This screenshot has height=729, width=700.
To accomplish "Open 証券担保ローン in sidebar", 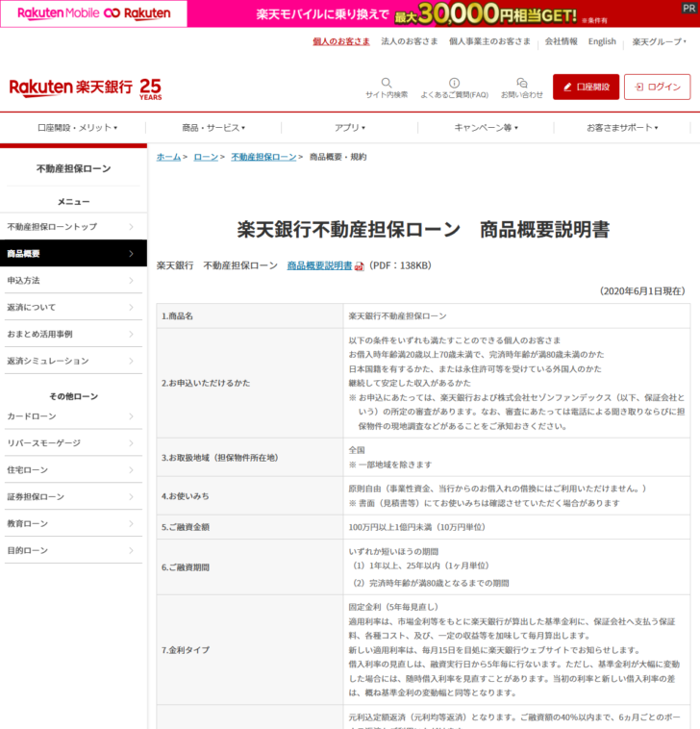I will (x=73, y=496).
